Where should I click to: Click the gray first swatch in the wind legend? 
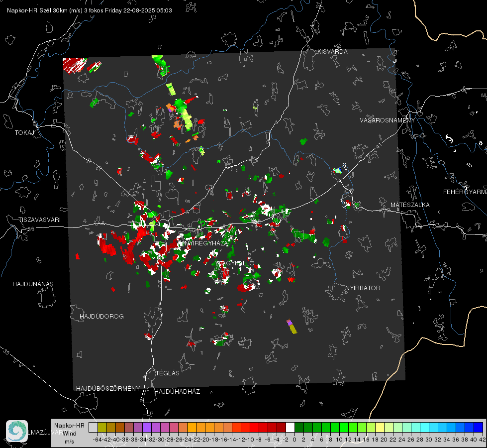[x=93, y=427]
